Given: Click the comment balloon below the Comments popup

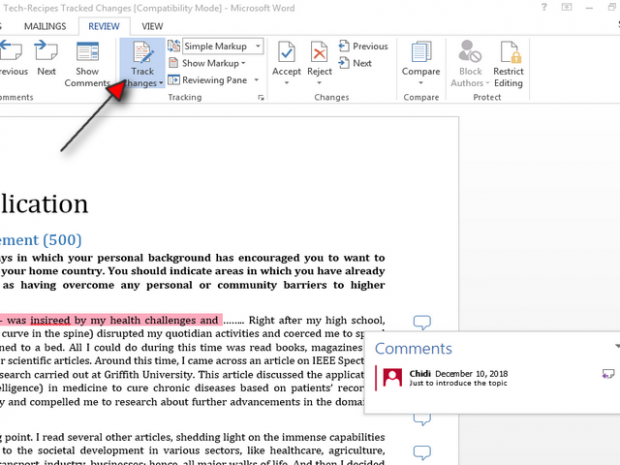Looking at the screenshot, I should click(422, 420).
